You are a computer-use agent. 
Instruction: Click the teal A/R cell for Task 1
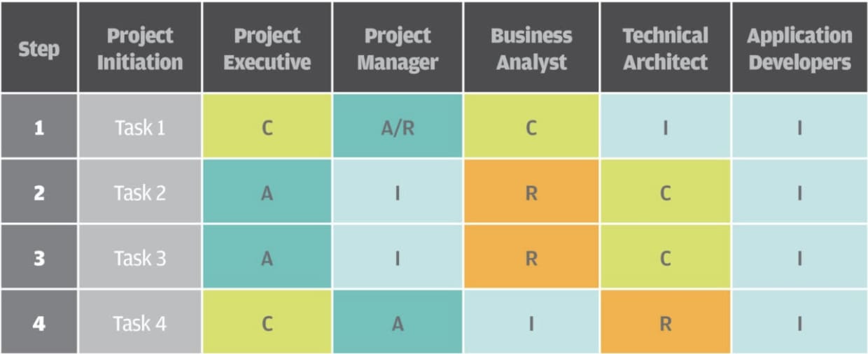pyautogui.click(x=397, y=128)
